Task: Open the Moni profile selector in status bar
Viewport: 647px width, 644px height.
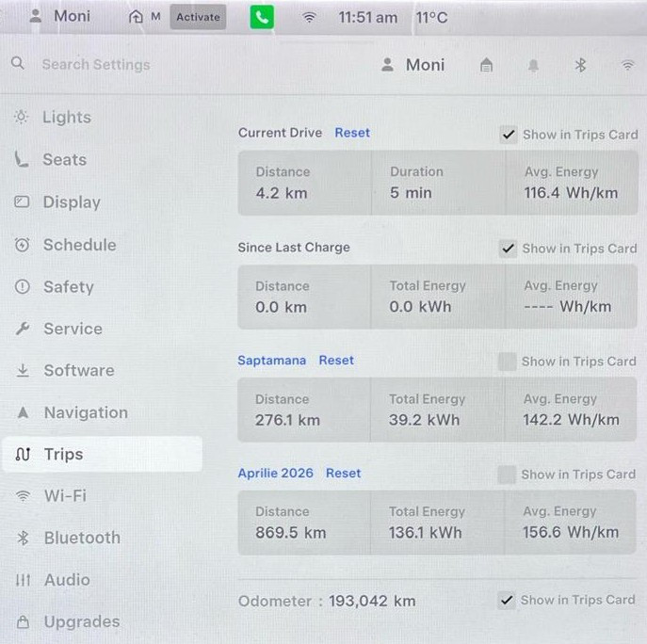Action: click(x=62, y=16)
